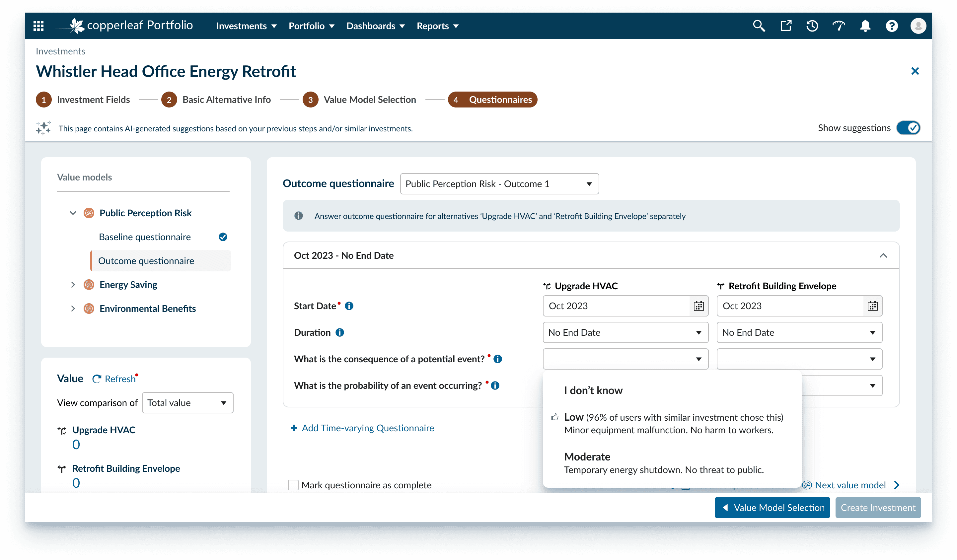Toggle the Show suggestions switch
Viewport: 957px width, 560px height.
click(908, 128)
